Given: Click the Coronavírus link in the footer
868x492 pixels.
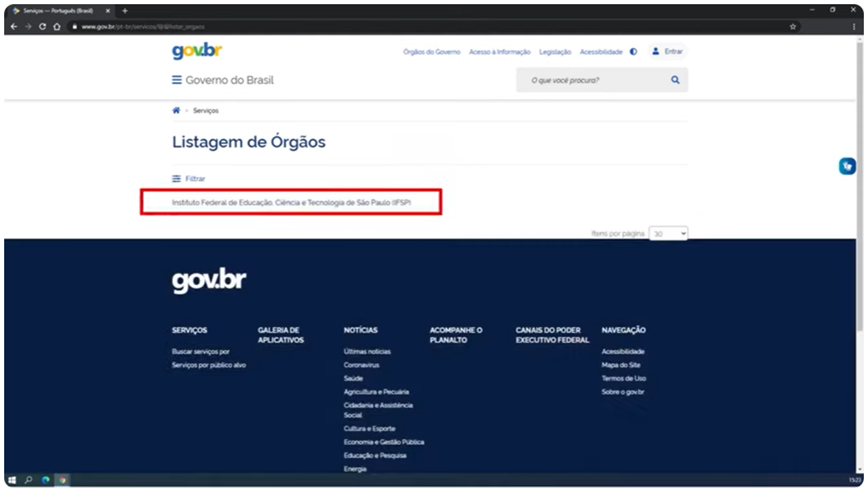Looking at the screenshot, I should 361,365.
